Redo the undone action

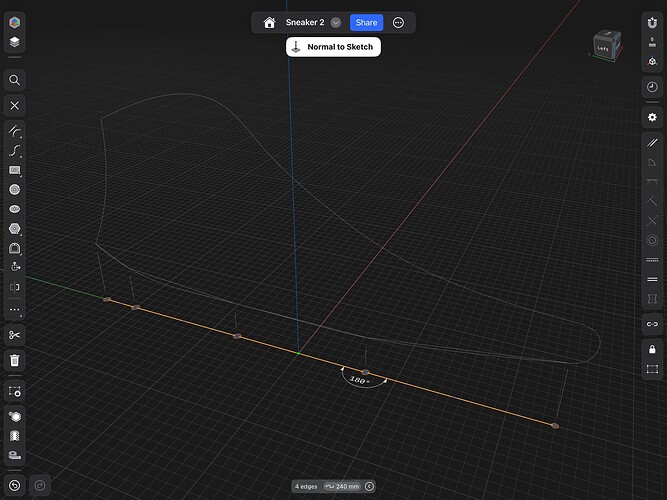pos(40,486)
